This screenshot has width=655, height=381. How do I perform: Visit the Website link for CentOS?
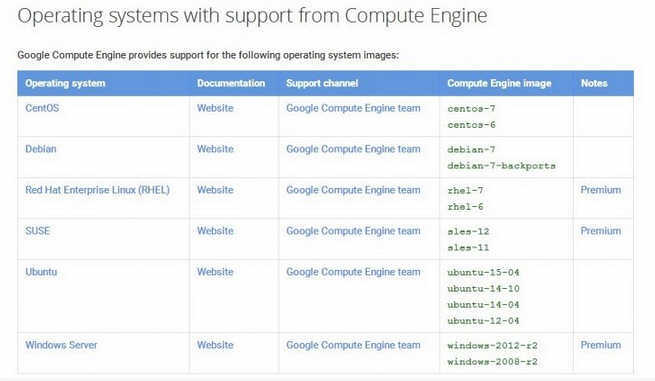[x=215, y=108]
